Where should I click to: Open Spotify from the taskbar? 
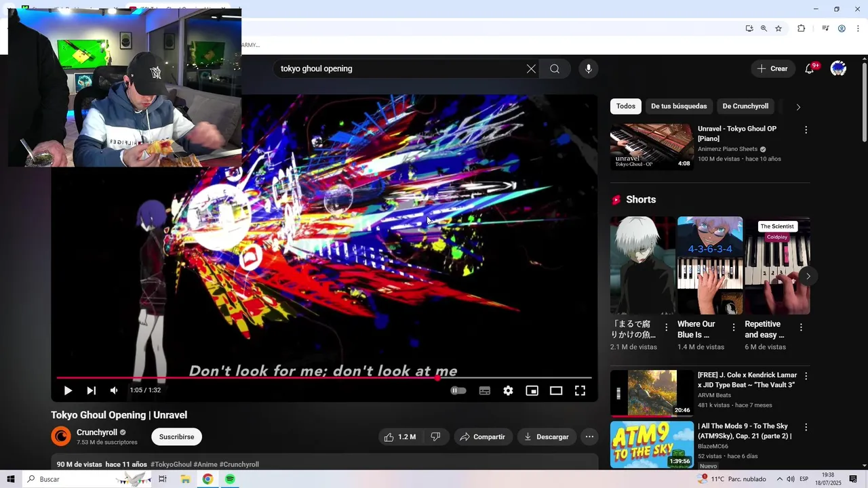pyautogui.click(x=230, y=479)
